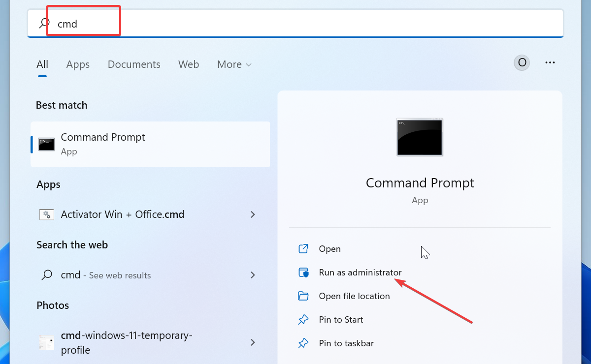Click the Command Prompt title in preview pane
Viewport: 591px width, 364px height.
click(x=420, y=183)
